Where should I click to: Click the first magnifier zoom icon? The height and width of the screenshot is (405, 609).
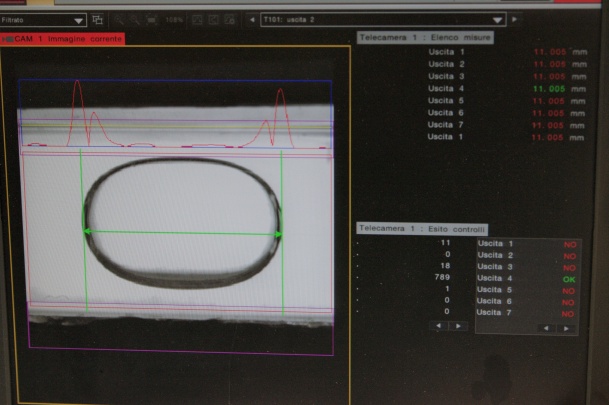pyautogui.click(x=119, y=20)
